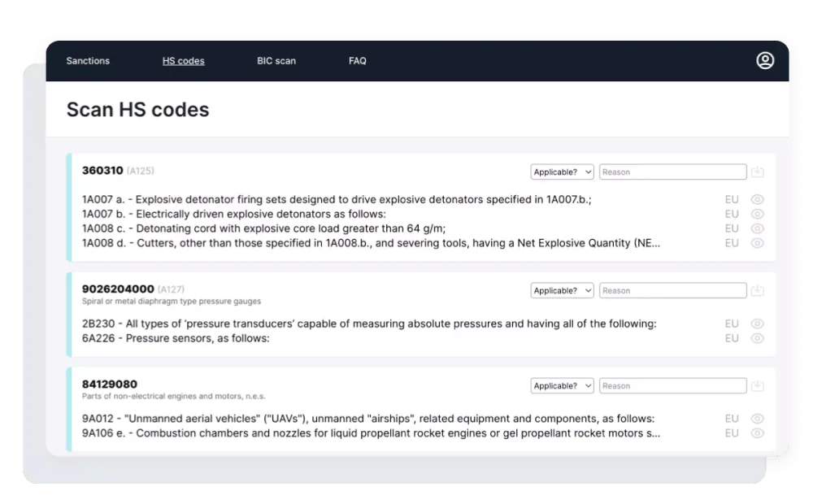Viewport: 813px width, 504px height.
Task: Click save icon for code 84129080
Action: [x=758, y=386]
